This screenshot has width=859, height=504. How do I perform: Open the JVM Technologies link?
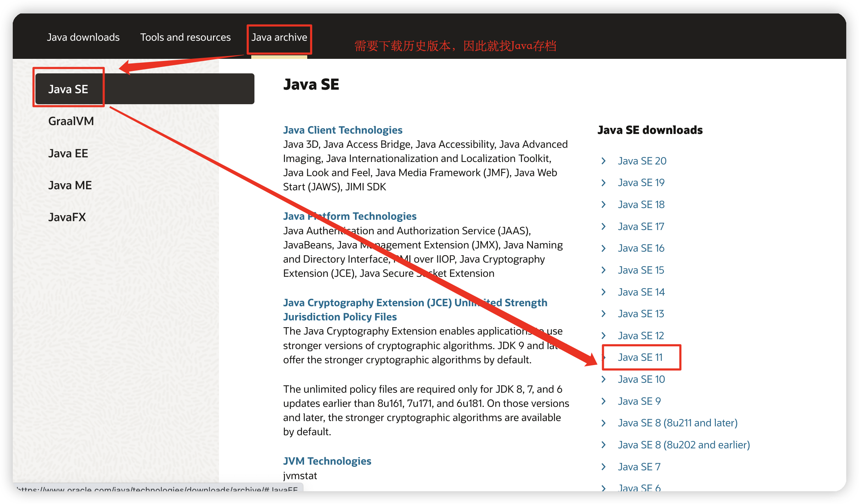coord(327,461)
